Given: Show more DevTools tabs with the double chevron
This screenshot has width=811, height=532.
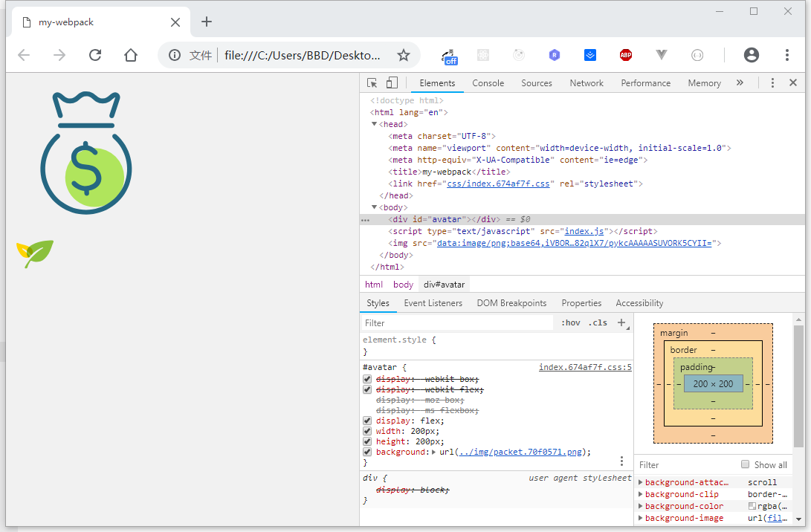Looking at the screenshot, I should point(740,82).
